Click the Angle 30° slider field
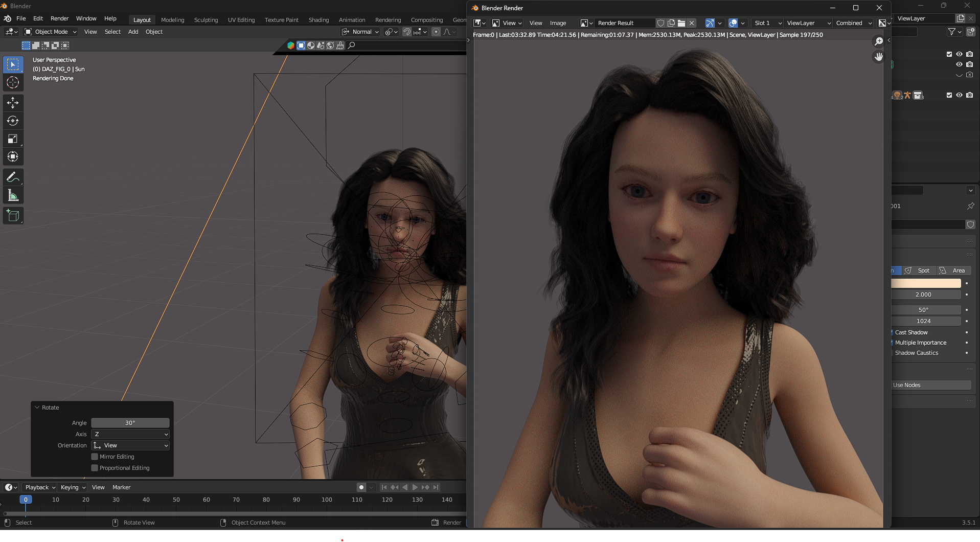Screen dimensions: 980x542 pos(130,423)
